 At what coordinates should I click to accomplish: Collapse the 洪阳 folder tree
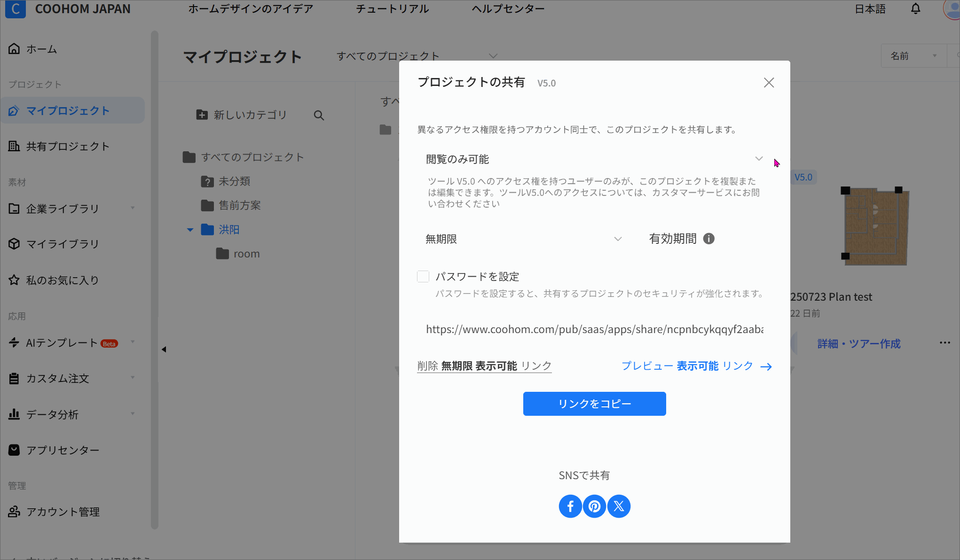(x=190, y=230)
